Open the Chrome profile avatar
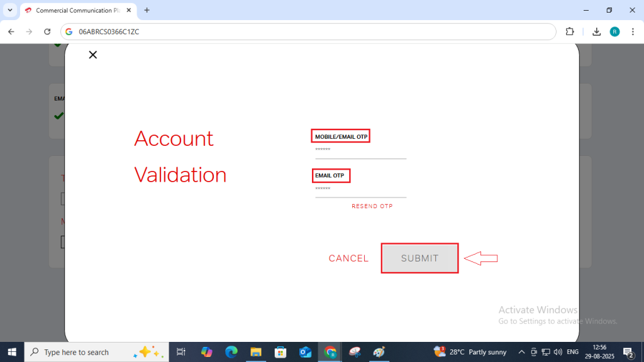The width and height of the screenshot is (644, 362). coord(615,31)
